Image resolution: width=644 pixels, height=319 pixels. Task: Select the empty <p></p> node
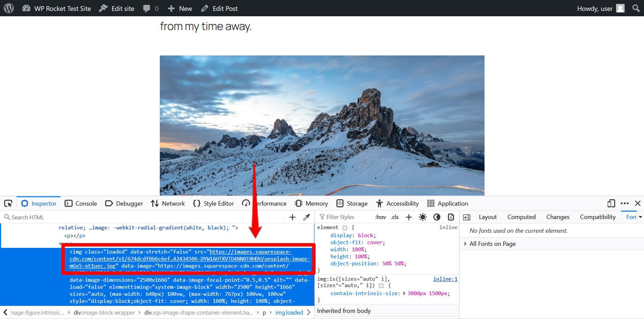point(75,235)
